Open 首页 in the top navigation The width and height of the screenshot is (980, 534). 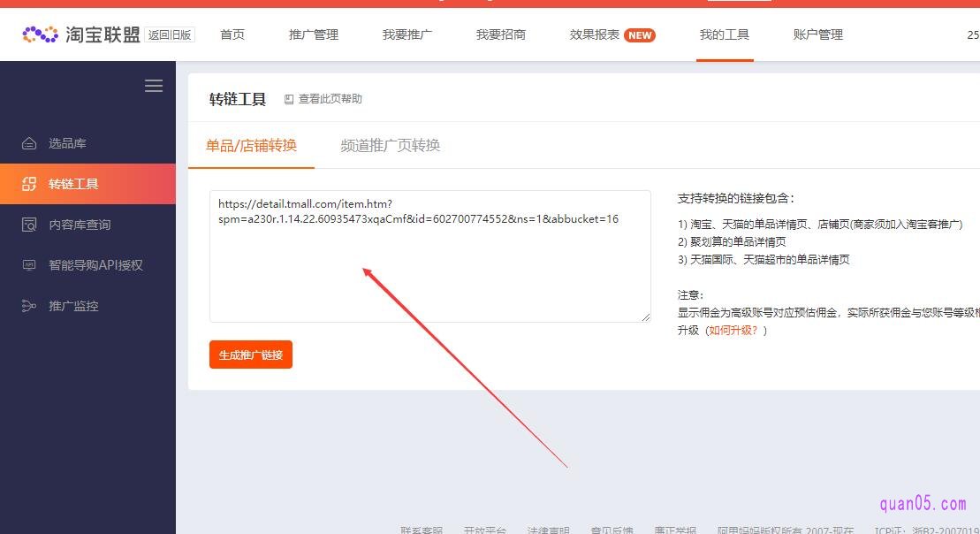click(232, 34)
